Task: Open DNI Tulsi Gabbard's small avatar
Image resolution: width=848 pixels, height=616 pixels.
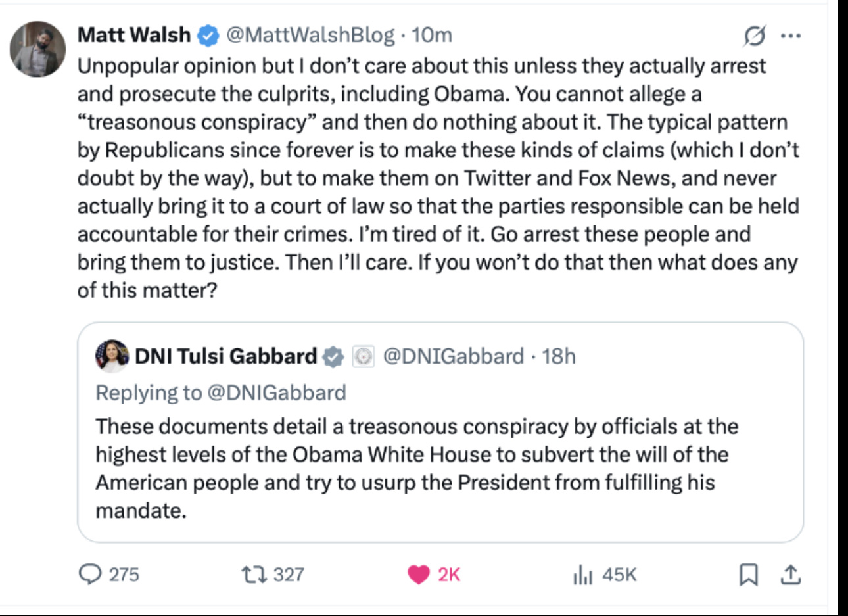Action: point(112,356)
